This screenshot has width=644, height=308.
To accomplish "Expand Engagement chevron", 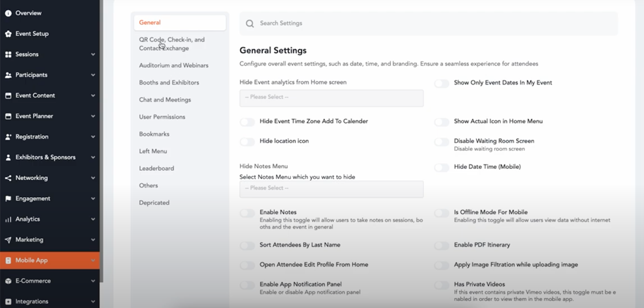I will [93, 198].
